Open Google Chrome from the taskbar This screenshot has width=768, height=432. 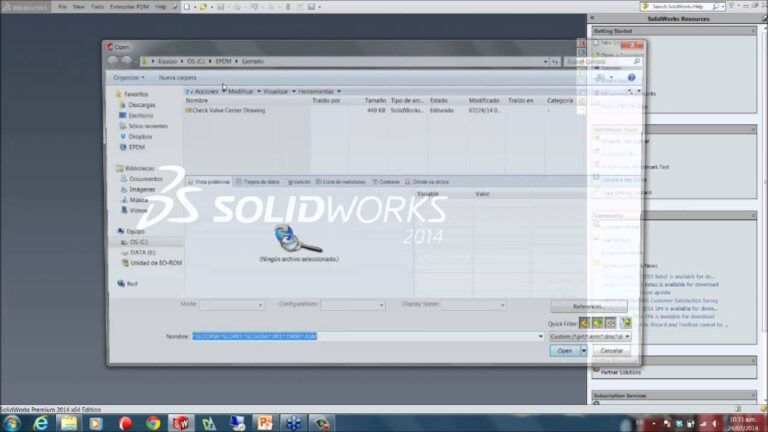[153, 422]
